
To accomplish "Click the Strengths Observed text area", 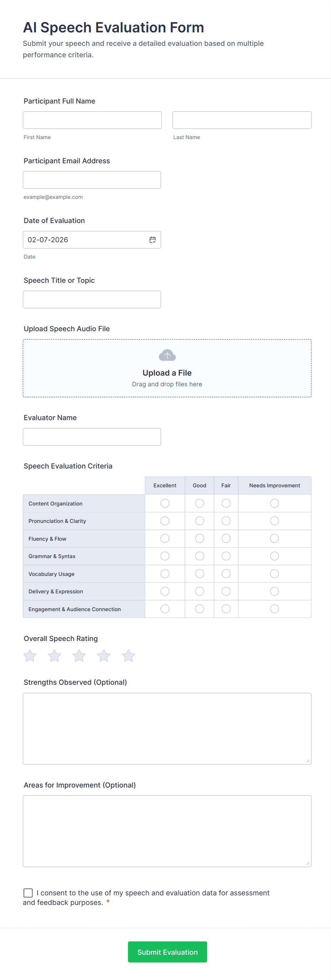I will [x=167, y=728].
